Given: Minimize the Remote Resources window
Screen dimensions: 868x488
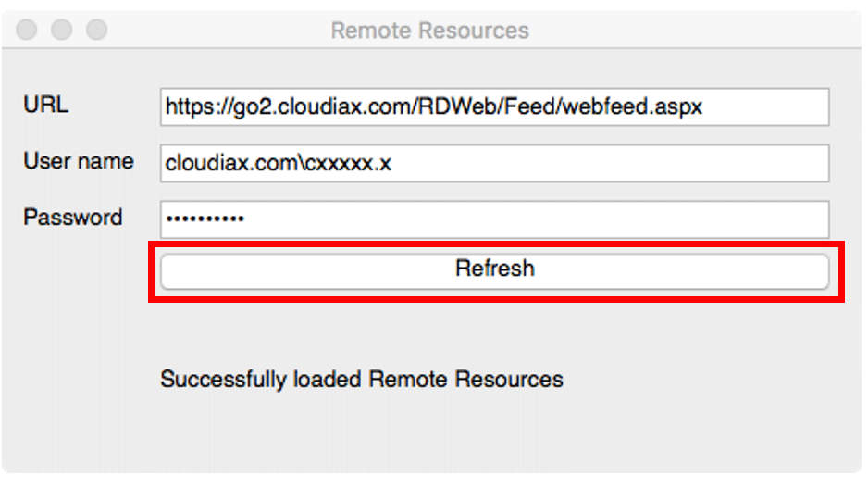Looking at the screenshot, I should 61,30.
